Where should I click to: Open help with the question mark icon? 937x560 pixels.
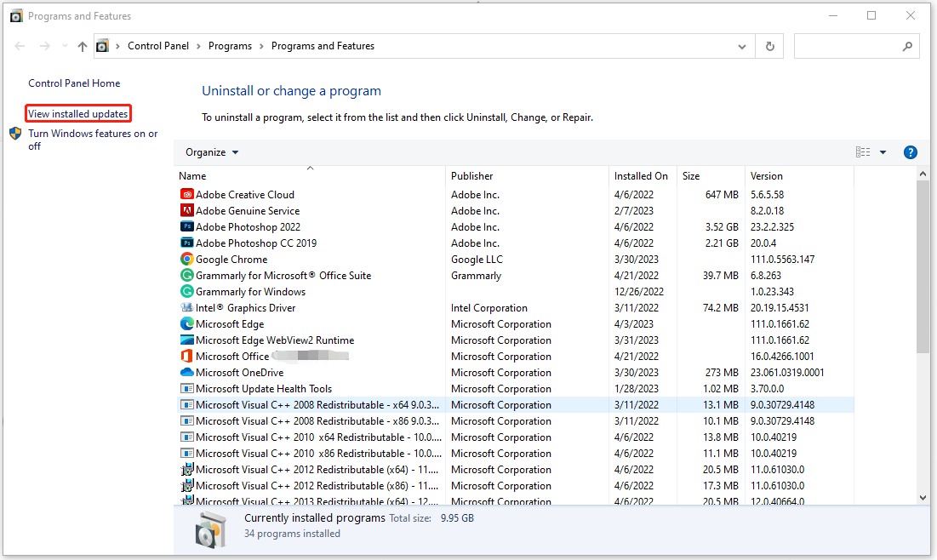pyautogui.click(x=910, y=152)
